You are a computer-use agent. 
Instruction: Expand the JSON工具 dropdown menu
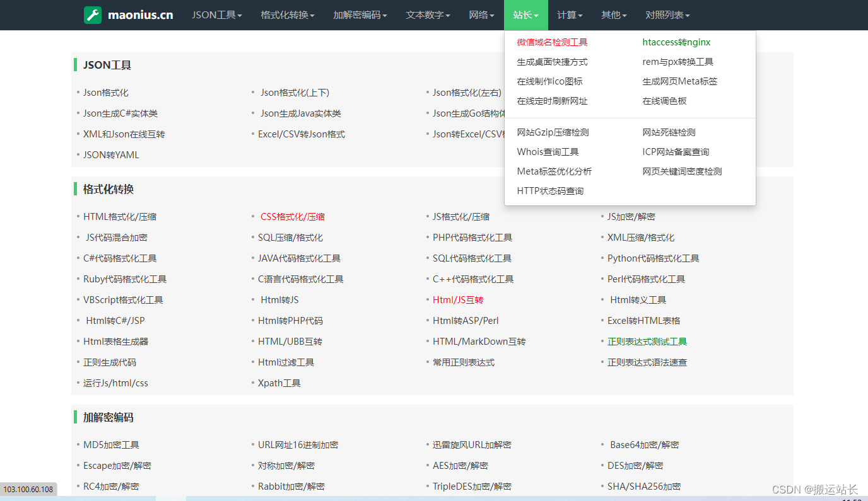coord(217,15)
